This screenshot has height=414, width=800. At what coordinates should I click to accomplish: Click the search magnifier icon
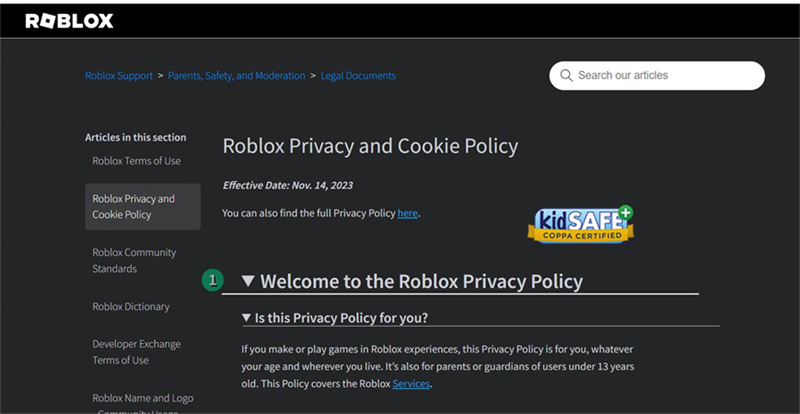566,76
